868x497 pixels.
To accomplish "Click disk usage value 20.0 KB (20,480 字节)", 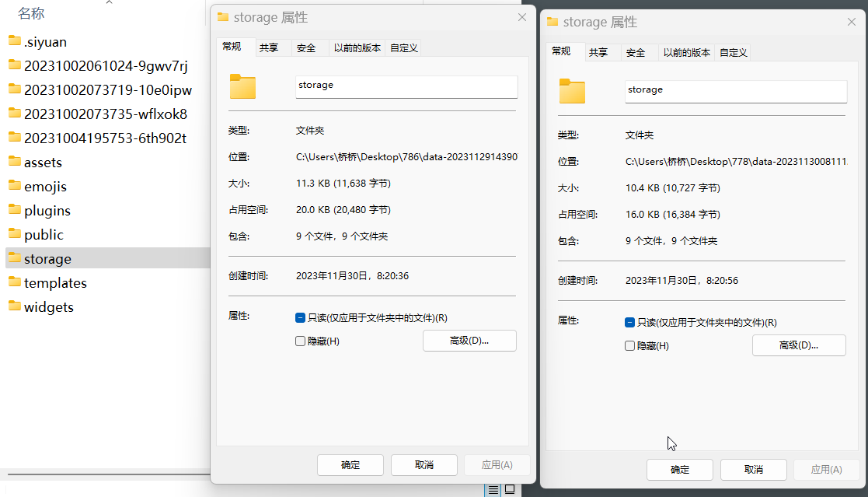I will [343, 210].
